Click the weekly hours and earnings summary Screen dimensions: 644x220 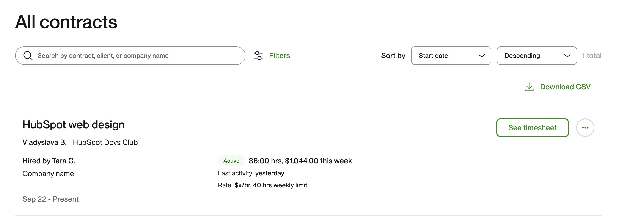click(x=300, y=161)
